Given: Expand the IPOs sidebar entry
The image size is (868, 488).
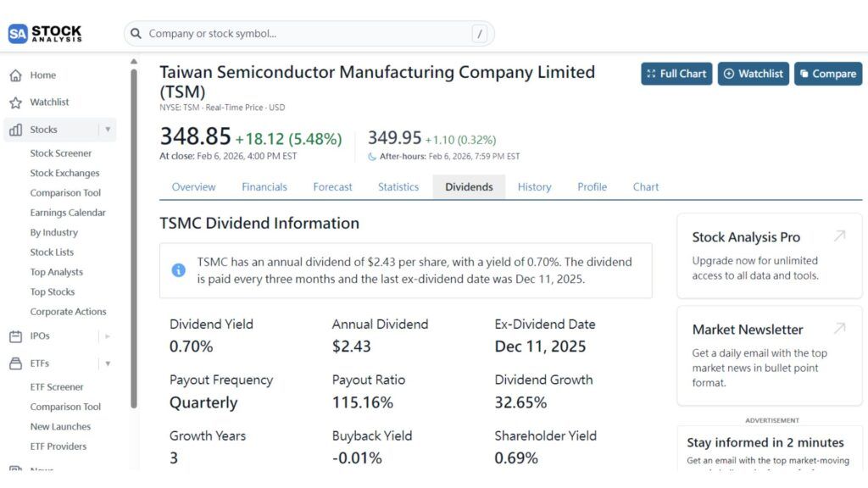Looking at the screenshot, I should pyautogui.click(x=108, y=335).
